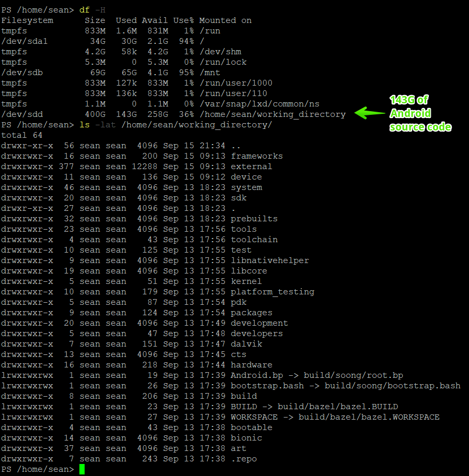Click 'build/bazel/bazel.WORKSPACE' link target

(x=369, y=417)
